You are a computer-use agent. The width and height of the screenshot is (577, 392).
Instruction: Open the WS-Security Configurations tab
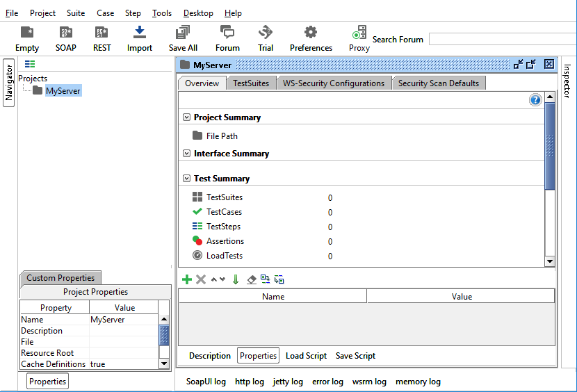[333, 83]
